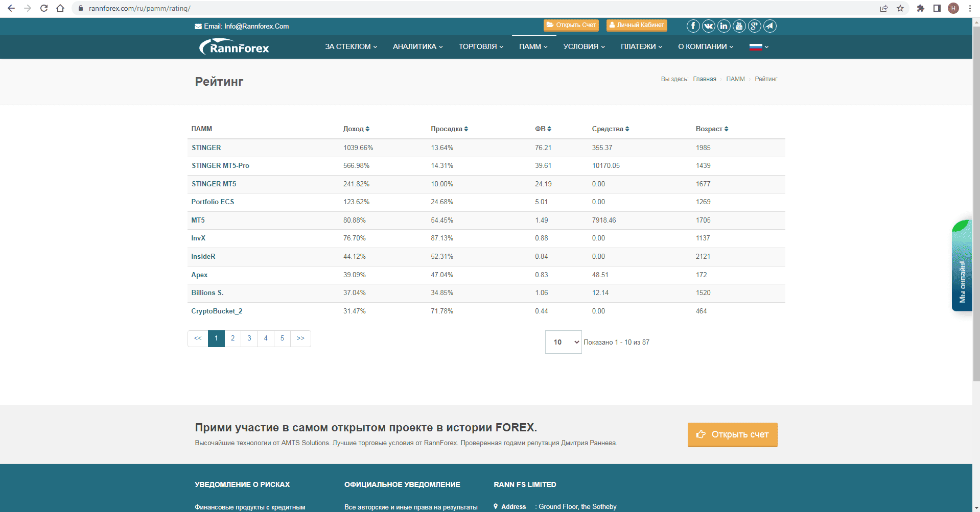Open browser side panel icon
The image size is (980, 512).
click(x=937, y=8)
